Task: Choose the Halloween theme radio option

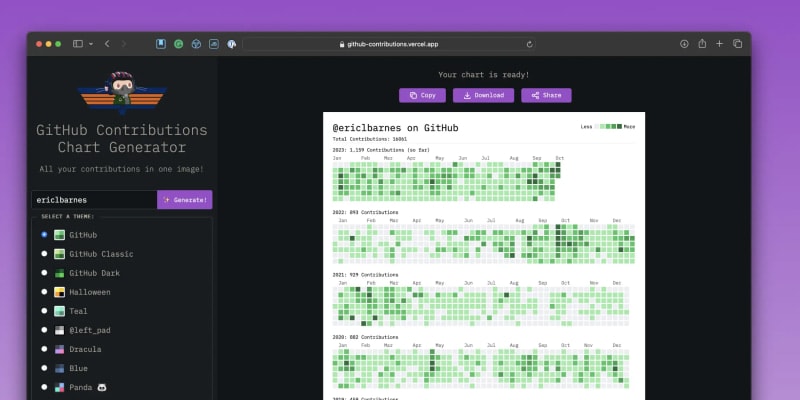Action: 44,292
